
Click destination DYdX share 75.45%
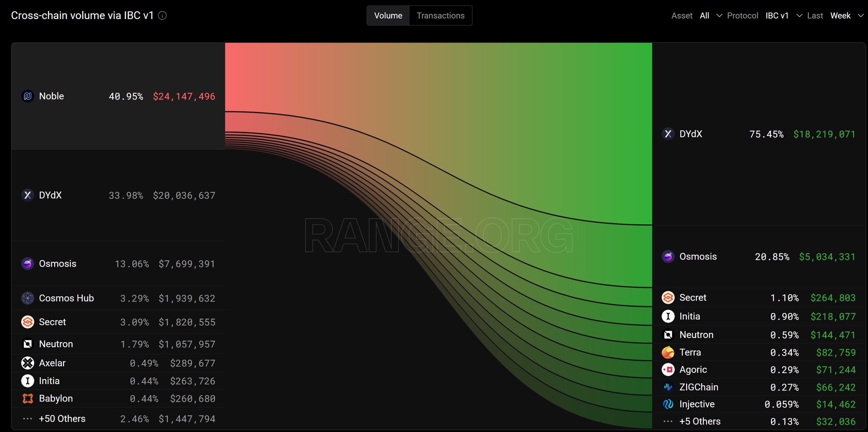[766, 134]
